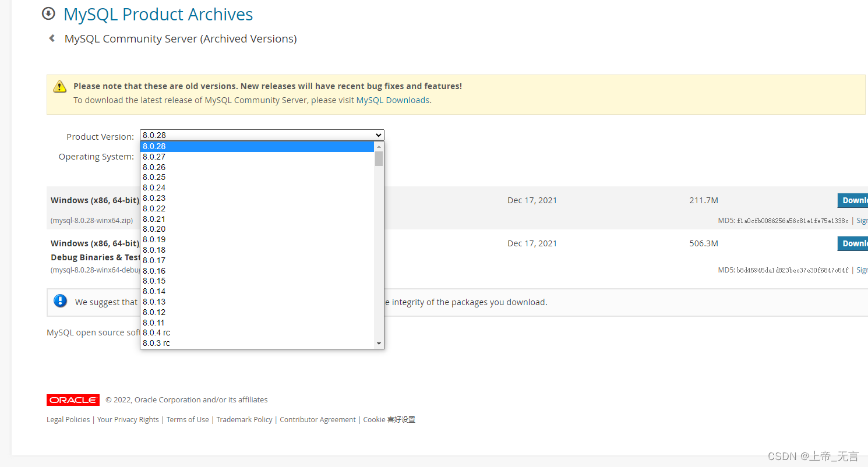This screenshot has height=467, width=868.
Task: Click the mysql-8.0.28-winx64.zip filename
Action: click(x=91, y=221)
